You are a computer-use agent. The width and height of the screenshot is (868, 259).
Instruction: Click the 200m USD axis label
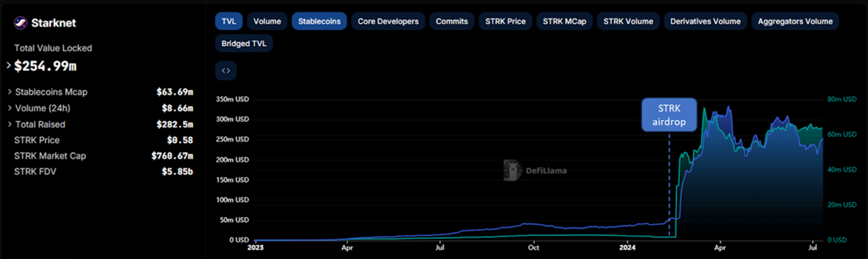point(233,160)
